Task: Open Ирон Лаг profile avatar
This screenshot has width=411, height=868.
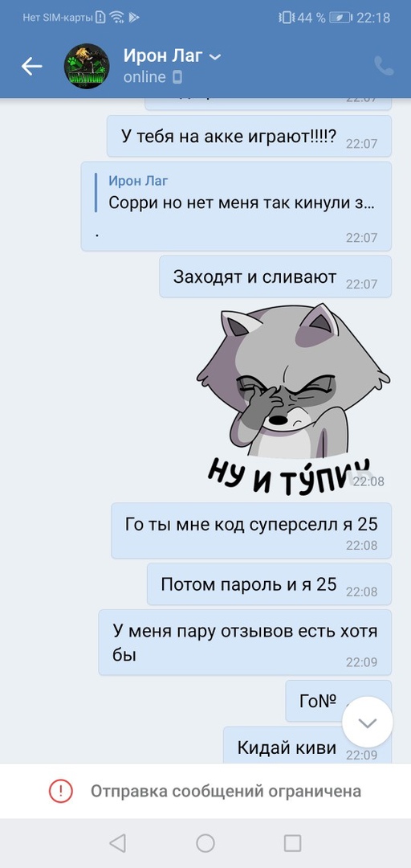Action: pos(87,67)
